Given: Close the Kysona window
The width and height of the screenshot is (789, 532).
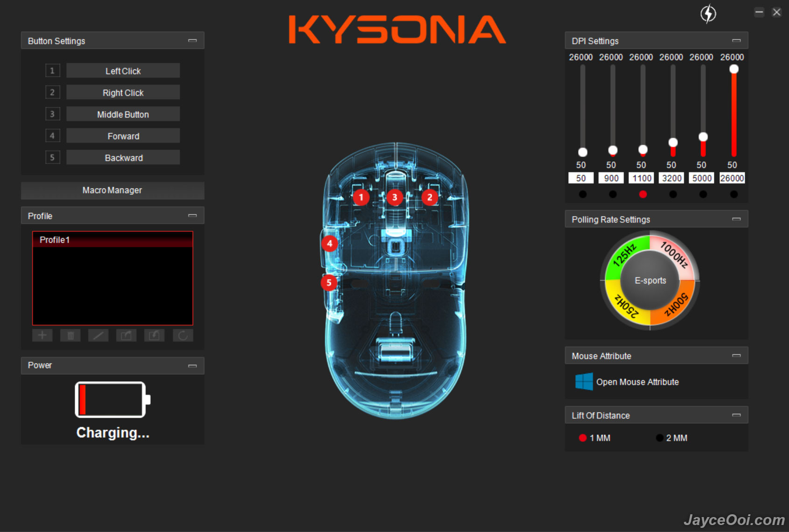Looking at the screenshot, I should pos(776,13).
